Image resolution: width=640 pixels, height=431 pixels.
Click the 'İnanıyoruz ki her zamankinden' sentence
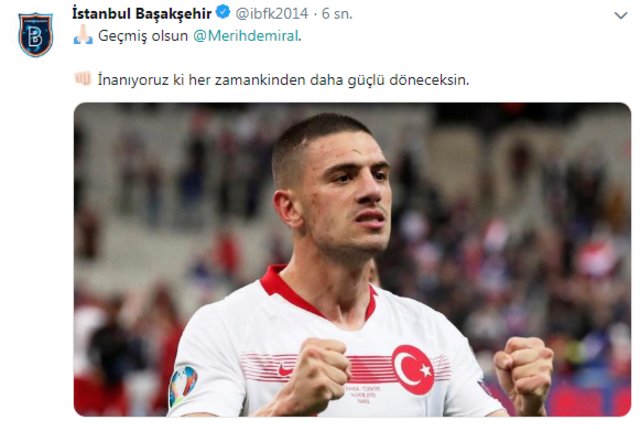[283, 80]
